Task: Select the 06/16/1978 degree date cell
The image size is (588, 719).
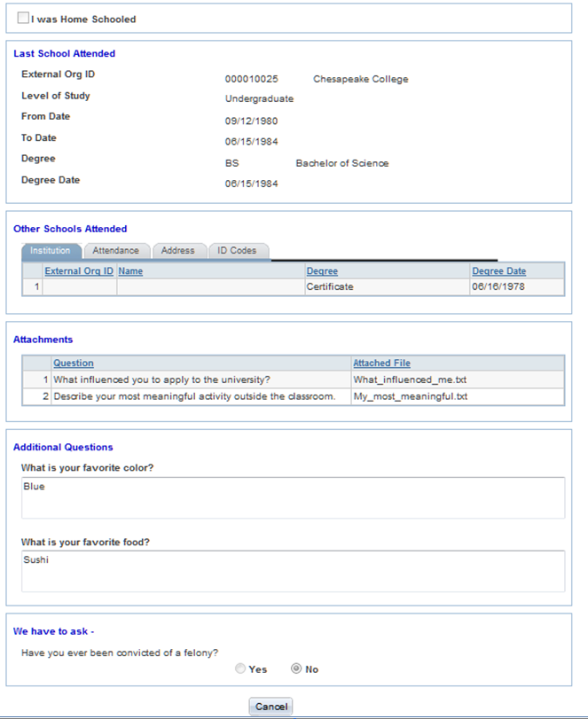Action: 517,287
